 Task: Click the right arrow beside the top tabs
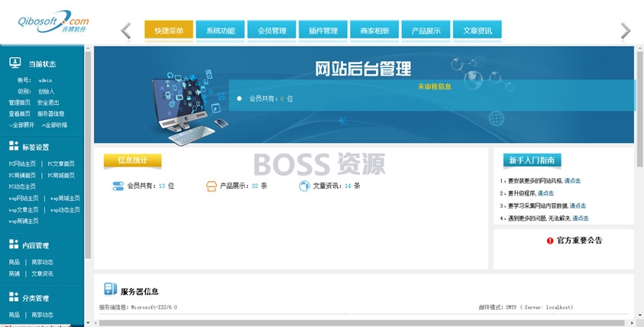click(x=625, y=31)
